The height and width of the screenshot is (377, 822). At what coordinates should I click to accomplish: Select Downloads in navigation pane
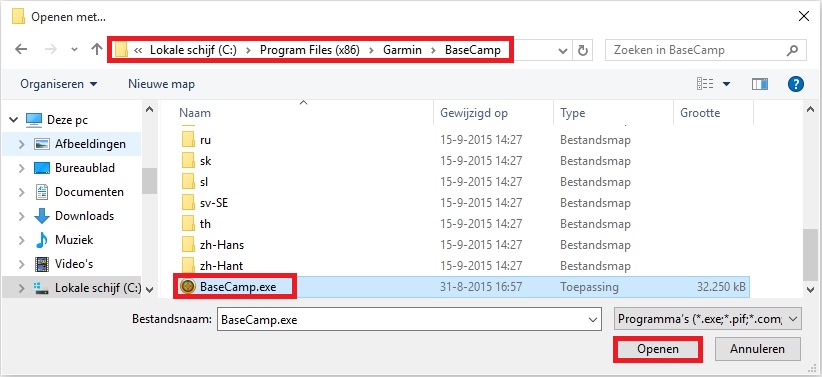(84, 216)
